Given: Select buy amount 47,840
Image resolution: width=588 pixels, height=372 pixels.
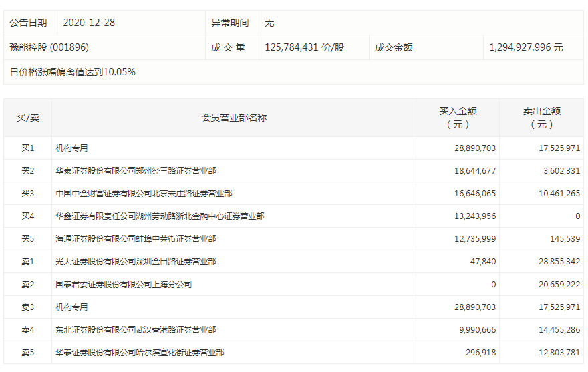Looking at the screenshot, I should point(483,262).
